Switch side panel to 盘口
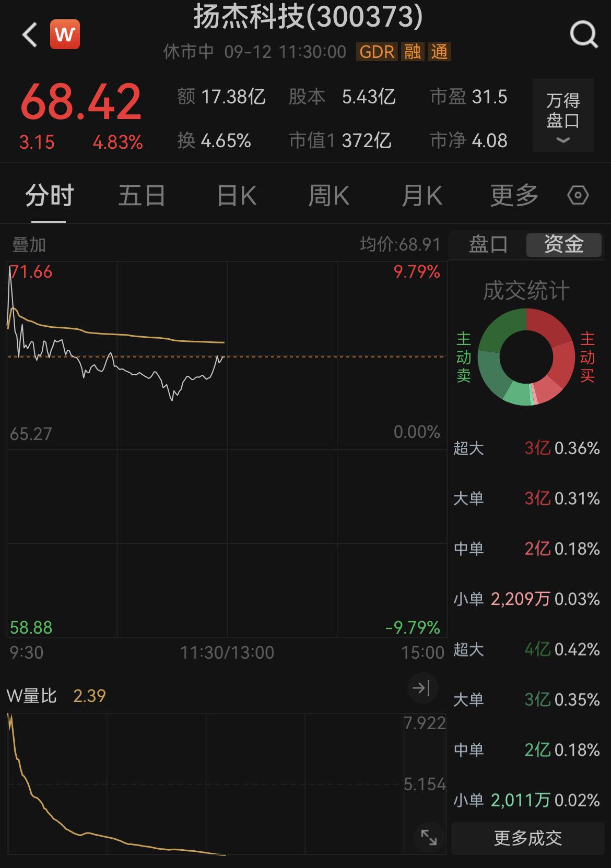 [x=488, y=244]
